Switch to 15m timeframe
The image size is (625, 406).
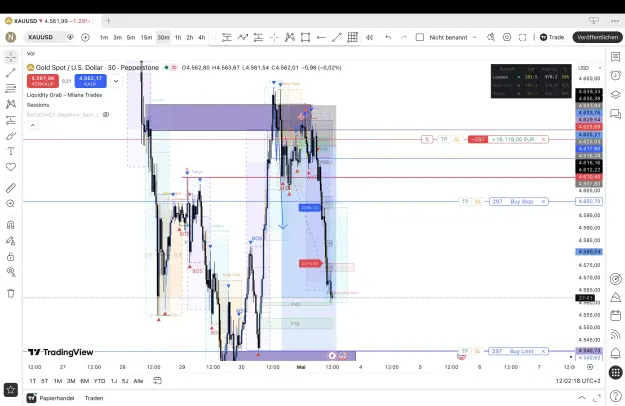[146, 37]
